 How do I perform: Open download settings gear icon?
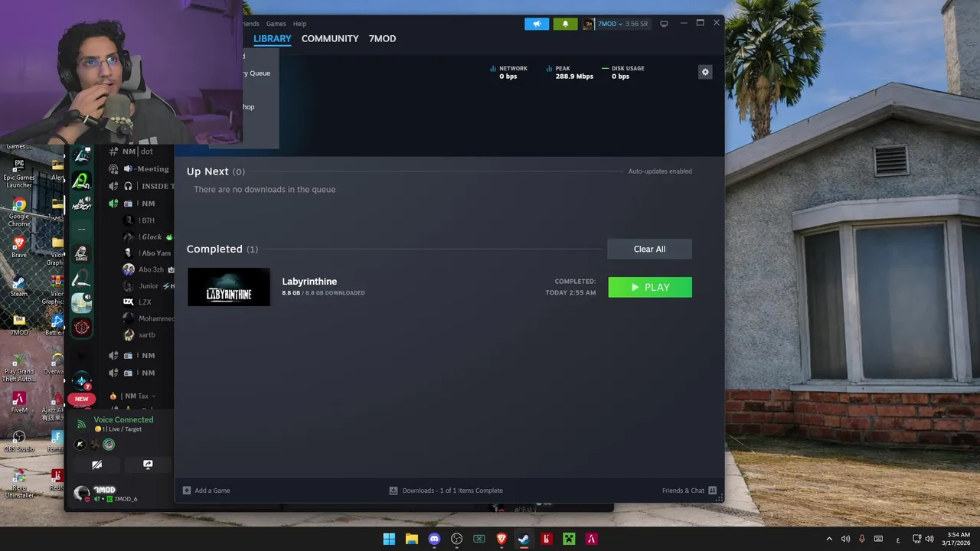click(705, 72)
